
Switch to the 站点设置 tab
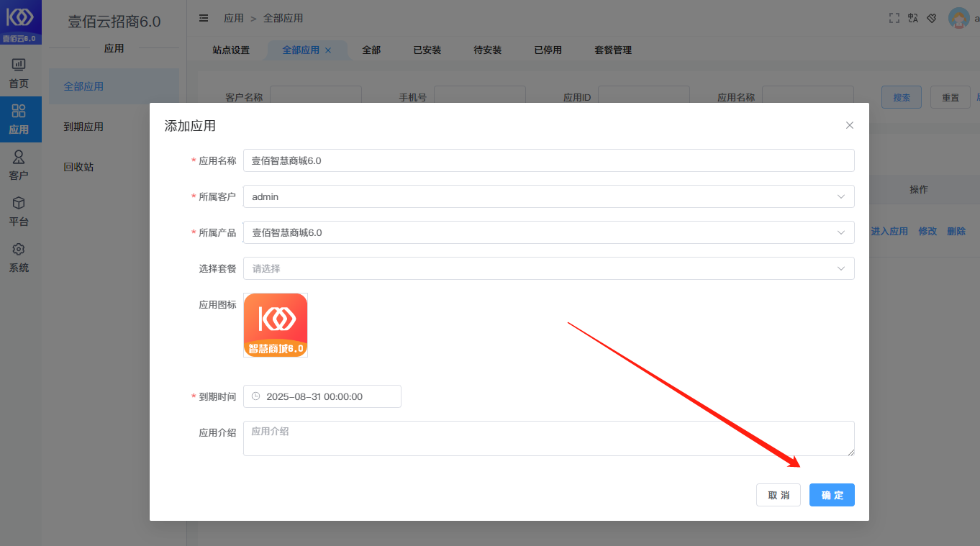(x=231, y=50)
